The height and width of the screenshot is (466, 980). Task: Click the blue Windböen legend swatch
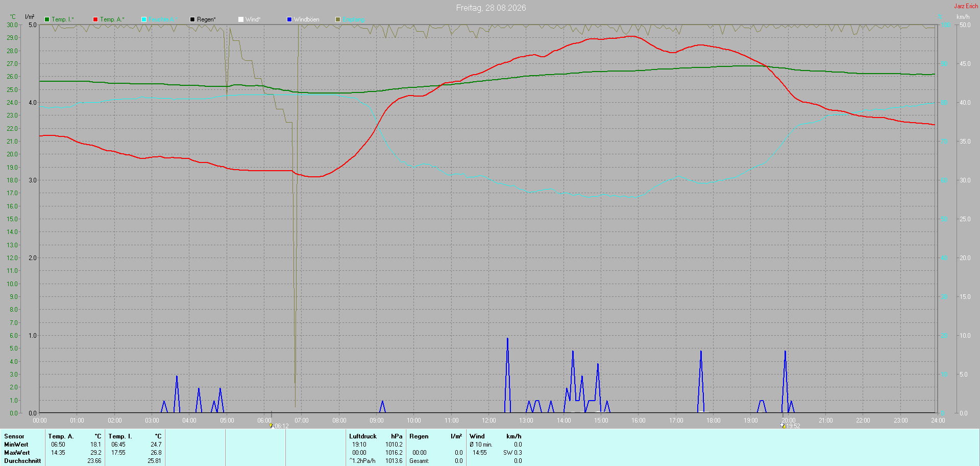click(289, 19)
